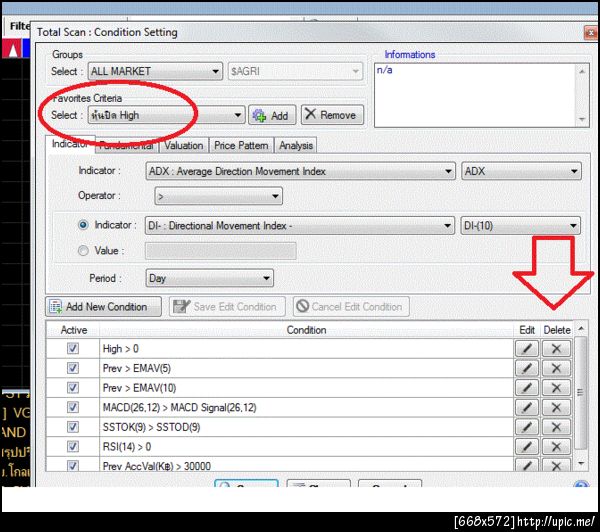
Task: Edit the Prev AccVal > 30000 condition
Action: pyautogui.click(x=527, y=465)
